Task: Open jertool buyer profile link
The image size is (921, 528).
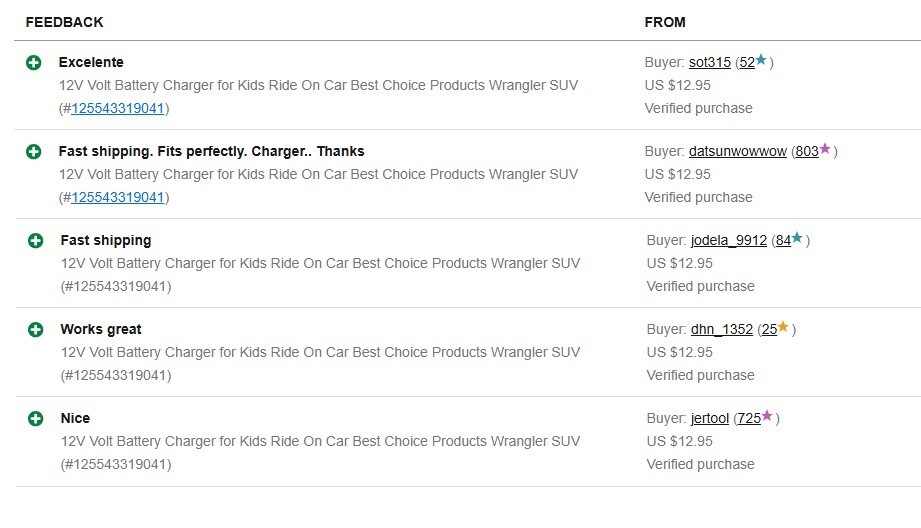Action: pyautogui.click(x=710, y=419)
